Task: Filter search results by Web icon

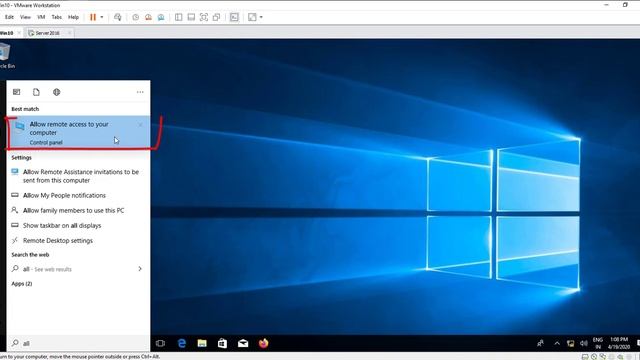Action: (56, 92)
